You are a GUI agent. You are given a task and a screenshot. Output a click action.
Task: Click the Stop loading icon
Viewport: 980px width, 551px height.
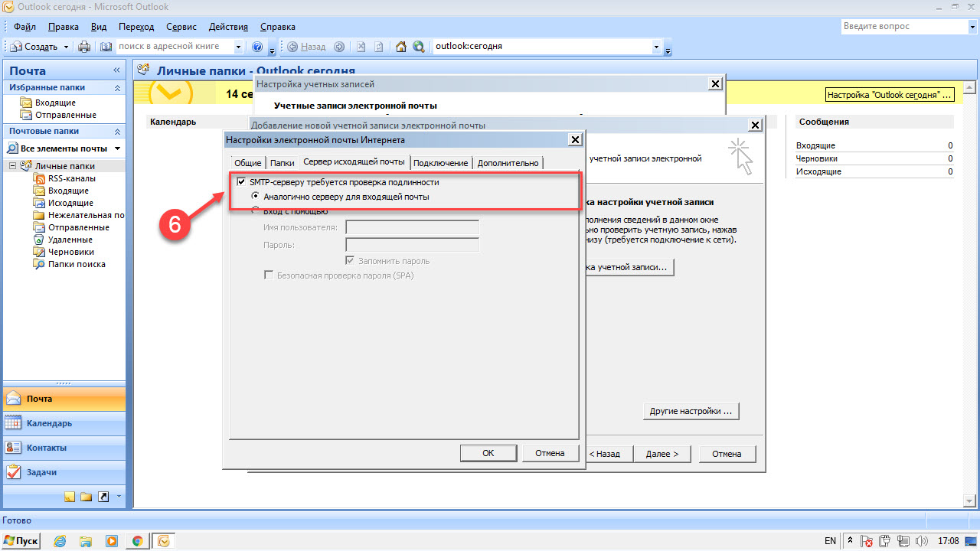coord(361,47)
